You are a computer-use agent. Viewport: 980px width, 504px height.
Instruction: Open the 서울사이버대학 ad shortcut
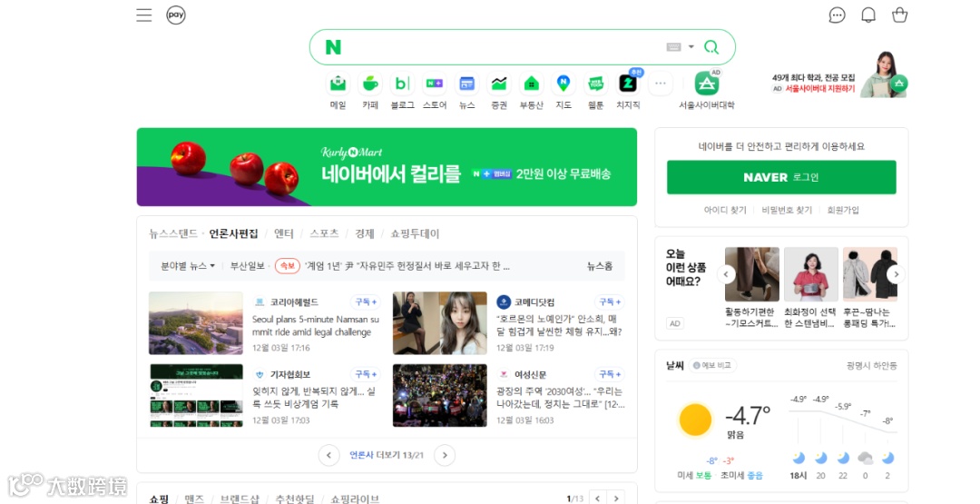(707, 91)
